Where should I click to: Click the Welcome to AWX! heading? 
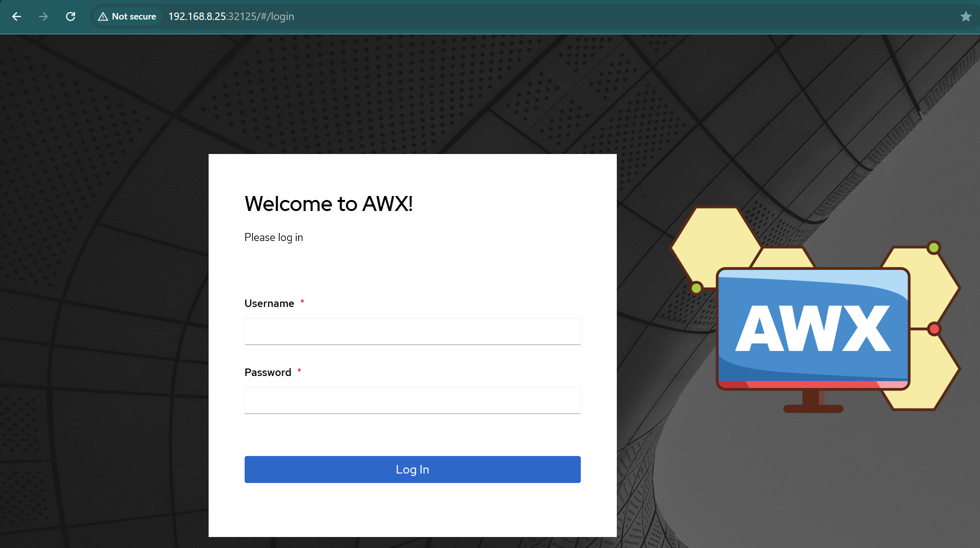329,204
